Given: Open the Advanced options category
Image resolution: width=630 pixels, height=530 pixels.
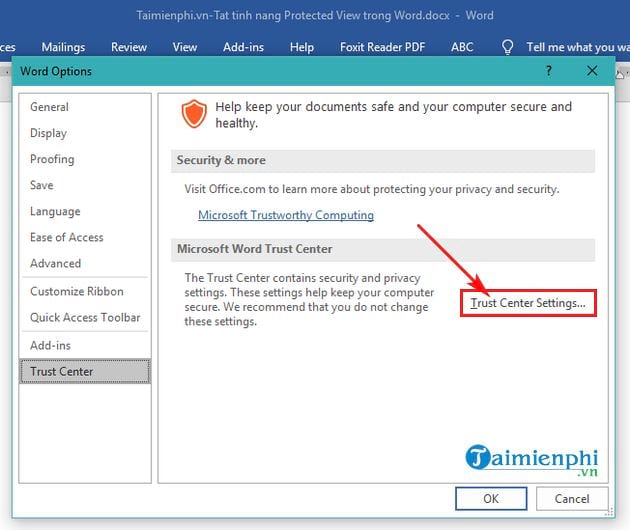Looking at the screenshot, I should point(56,263).
